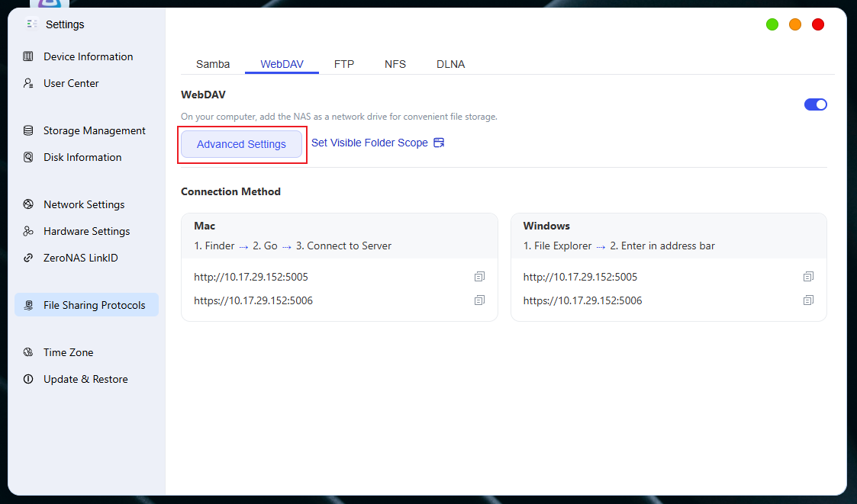The image size is (857, 504).
Task: Select the WebDAV tab
Action: coord(282,64)
